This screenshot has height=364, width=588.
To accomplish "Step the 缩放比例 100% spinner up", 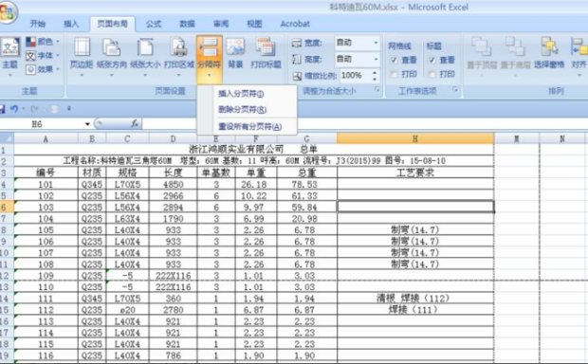I will coord(375,73).
